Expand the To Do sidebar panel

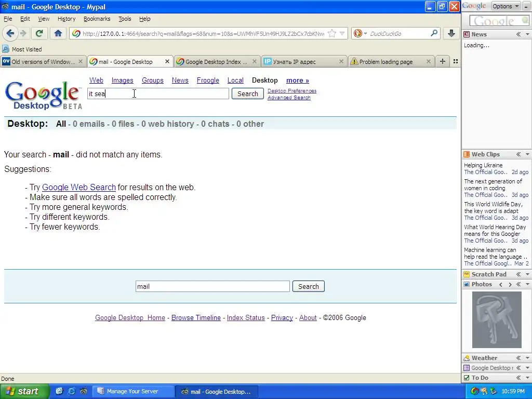tap(518, 378)
